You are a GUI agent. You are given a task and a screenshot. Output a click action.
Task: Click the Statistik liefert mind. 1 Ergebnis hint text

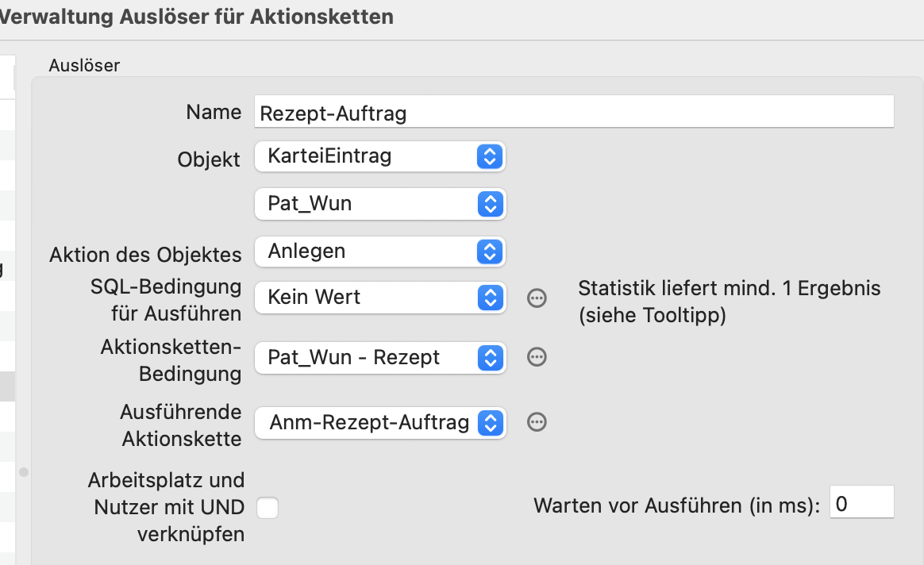point(729,302)
